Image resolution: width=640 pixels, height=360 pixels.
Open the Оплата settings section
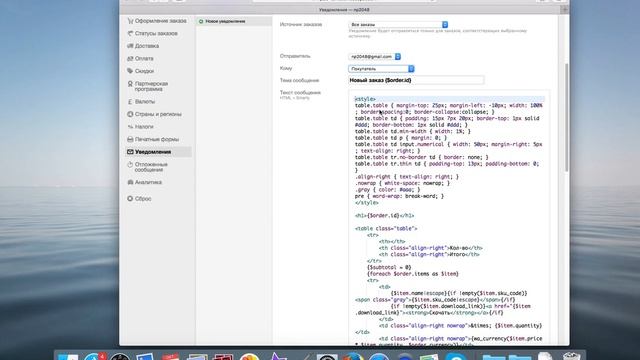[140, 59]
